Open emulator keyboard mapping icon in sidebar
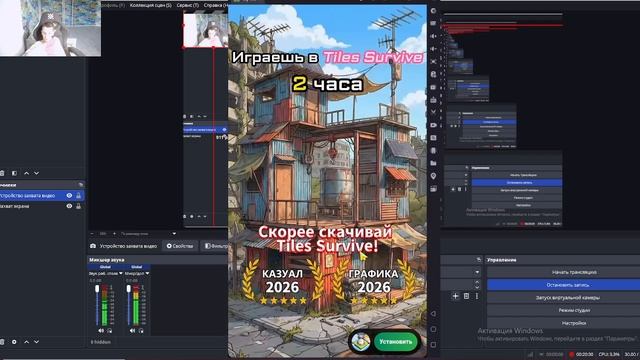Viewport: 640px width, 360px height. point(433,23)
